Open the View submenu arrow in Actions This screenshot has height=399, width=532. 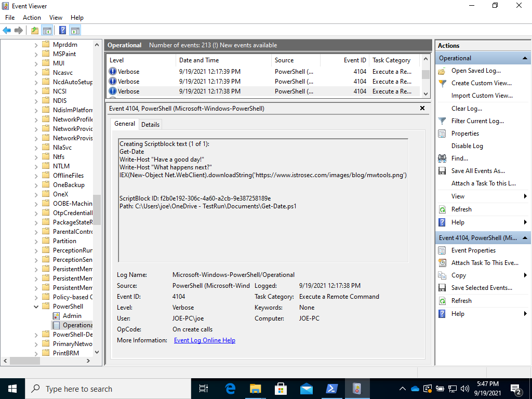click(525, 196)
